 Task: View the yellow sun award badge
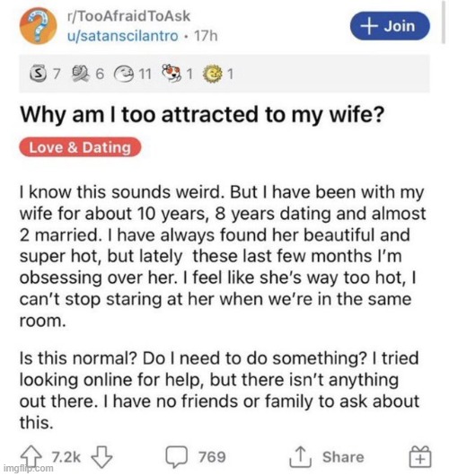212,74
